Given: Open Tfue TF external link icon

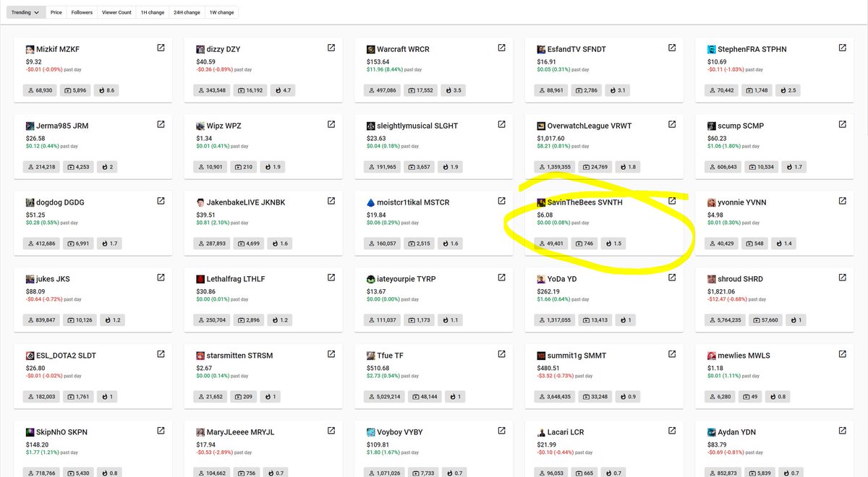Looking at the screenshot, I should point(501,354).
